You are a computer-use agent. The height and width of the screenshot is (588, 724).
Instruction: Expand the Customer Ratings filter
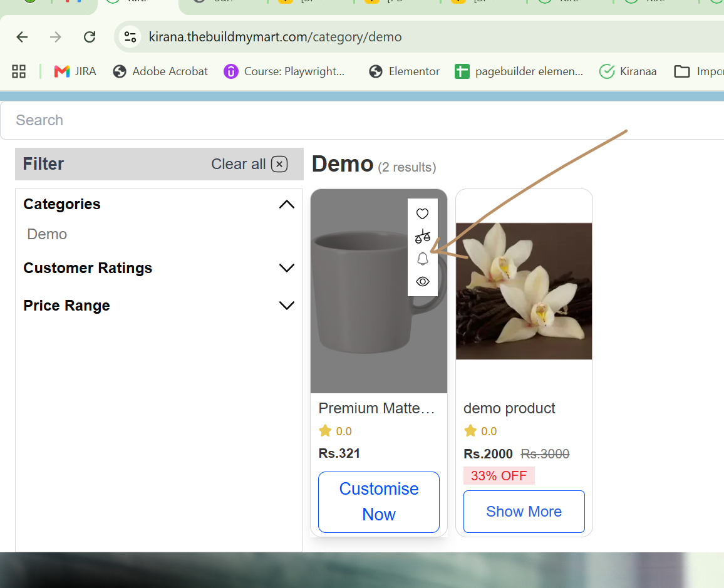click(287, 268)
